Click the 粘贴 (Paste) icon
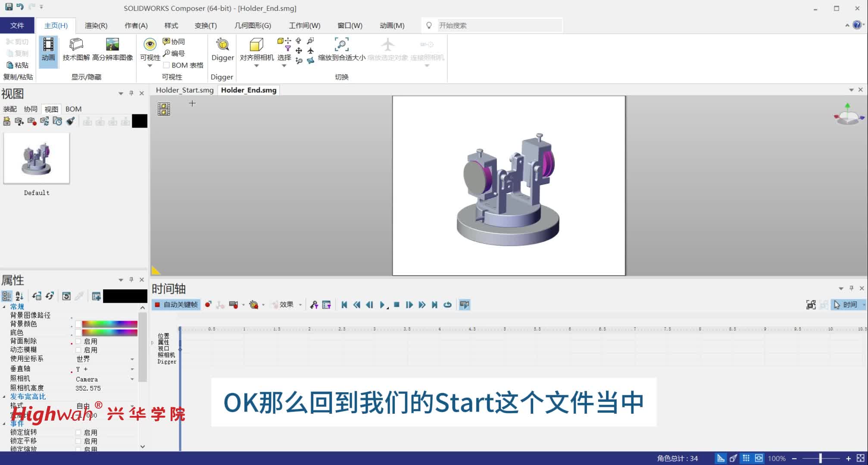 10,65
